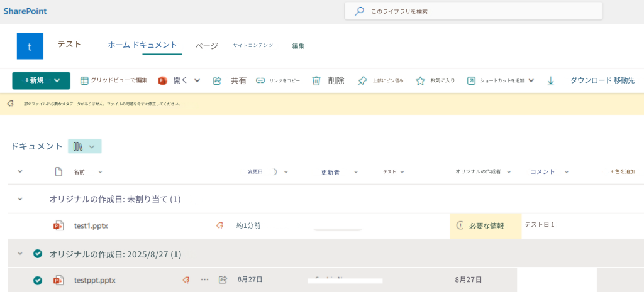Click the missing metadata banner icon
644x292 pixels.
pyautogui.click(x=11, y=104)
